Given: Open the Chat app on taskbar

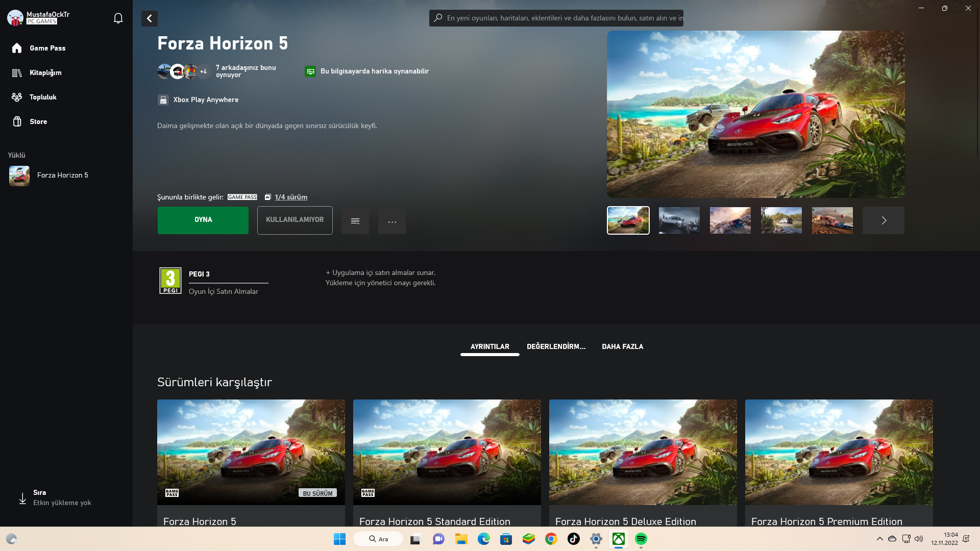Looking at the screenshot, I should (x=438, y=539).
